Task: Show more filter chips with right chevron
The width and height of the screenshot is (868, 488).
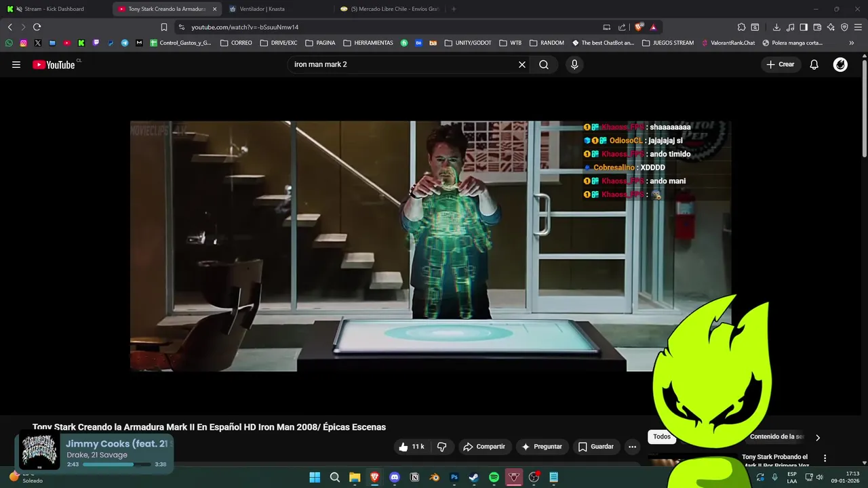Action: (x=817, y=437)
